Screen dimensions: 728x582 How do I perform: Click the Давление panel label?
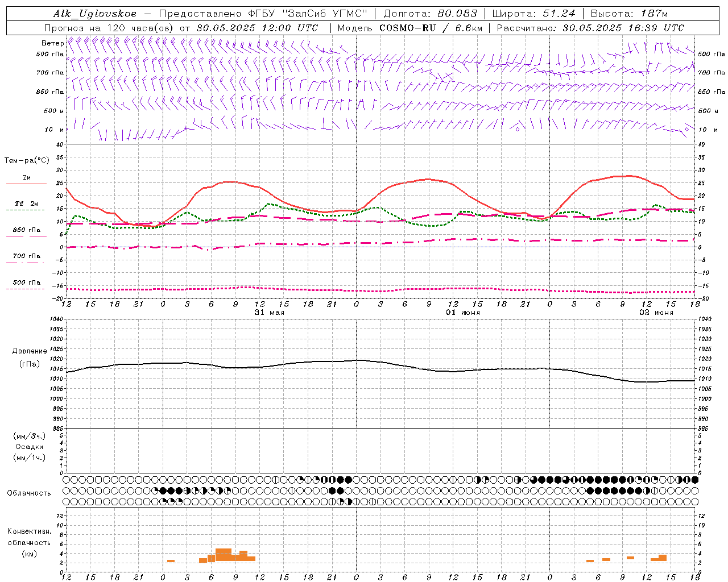coord(30,351)
